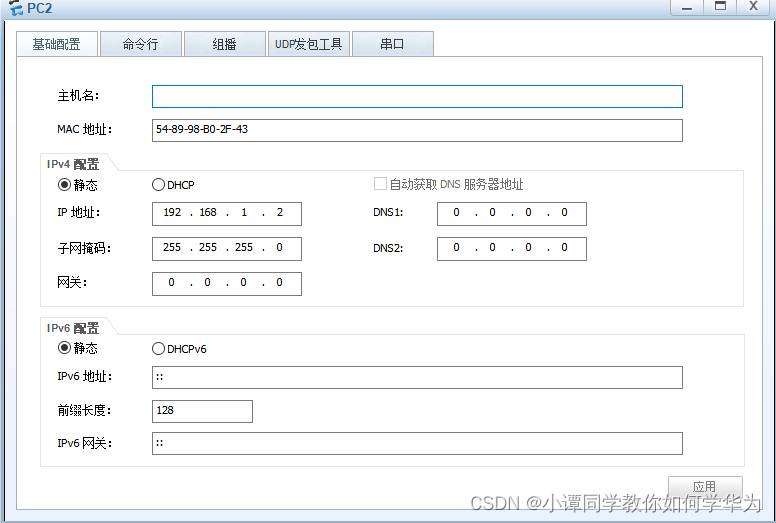Click the DNS1 address field
The height and width of the screenshot is (523, 776).
click(512, 214)
